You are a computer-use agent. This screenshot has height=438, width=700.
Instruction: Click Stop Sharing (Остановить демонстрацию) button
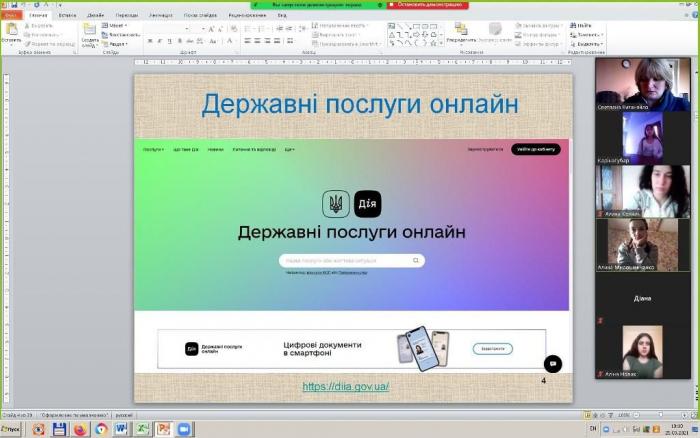[426, 4]
